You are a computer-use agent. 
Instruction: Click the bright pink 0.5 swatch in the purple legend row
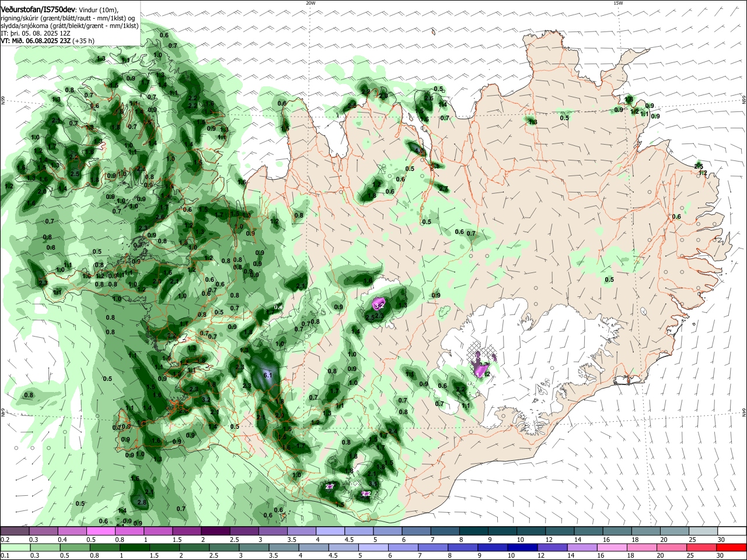pos(100,531)
